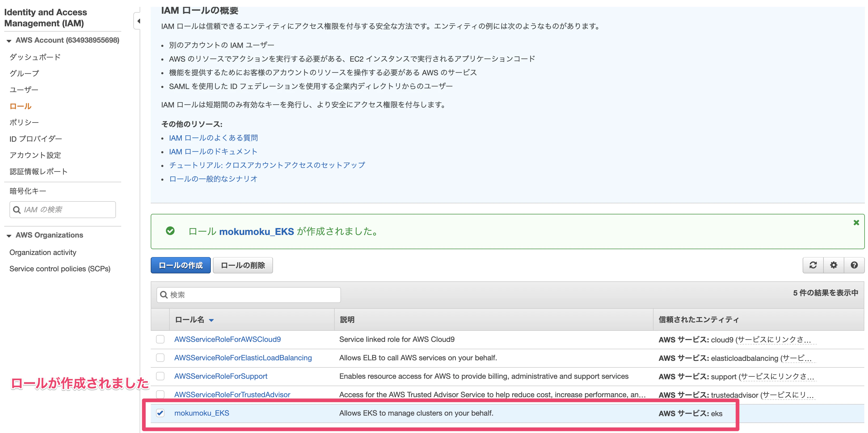868x433 pixels.
Task: Check the AWSServiceRoleForAWSCloud9 checkbox
Action: coord(160,339)
